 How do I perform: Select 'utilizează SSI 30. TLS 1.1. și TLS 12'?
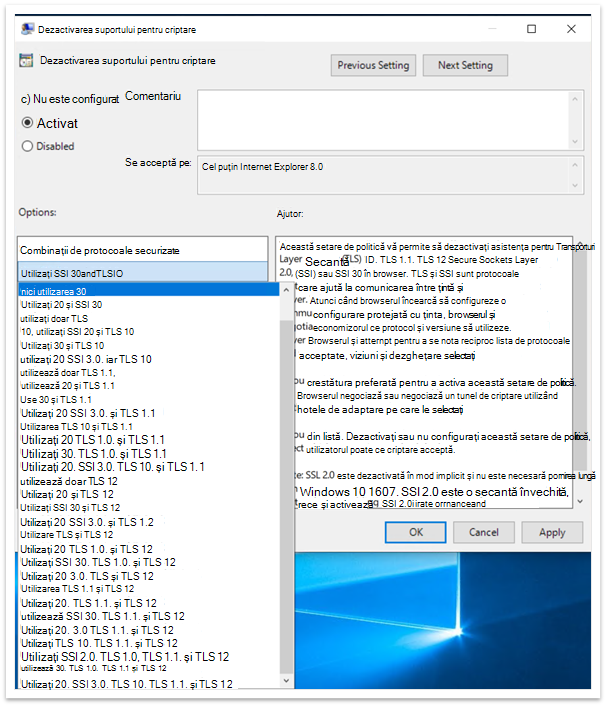(x=149, y=616)
